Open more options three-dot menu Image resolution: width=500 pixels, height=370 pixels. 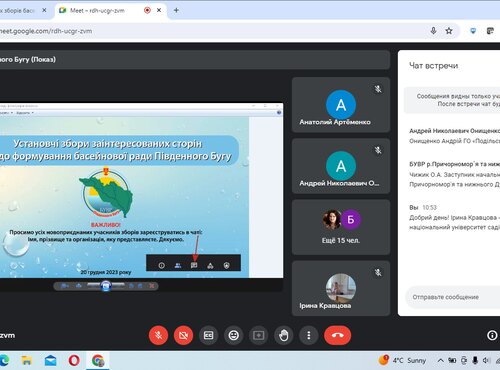pyautogui.click(x=309, y=335)
